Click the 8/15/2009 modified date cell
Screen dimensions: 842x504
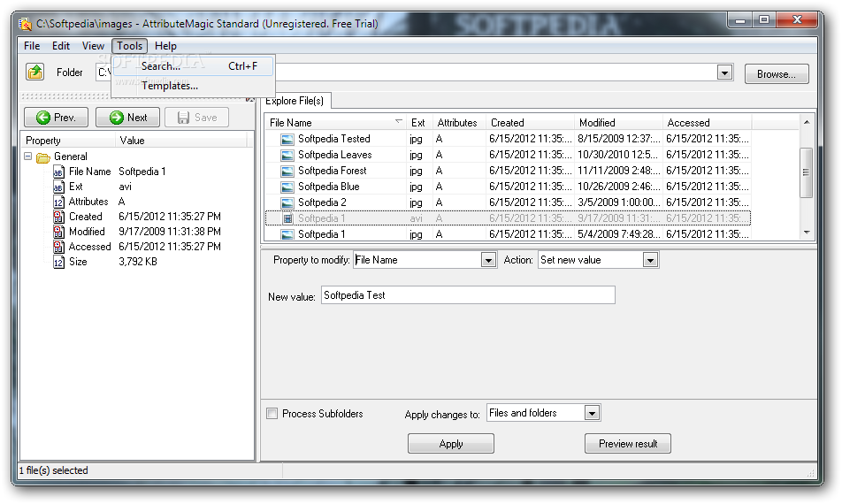(618, 139)
